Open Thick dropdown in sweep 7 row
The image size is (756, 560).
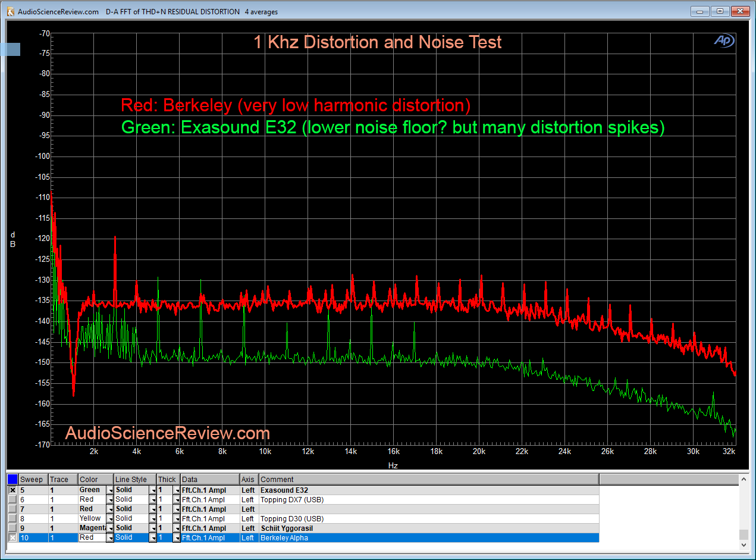click(176, 509)
